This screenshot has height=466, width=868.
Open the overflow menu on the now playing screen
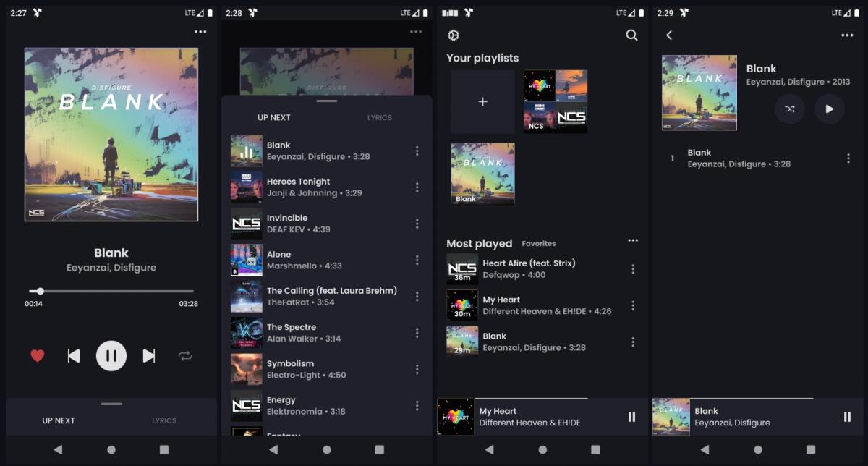(200, 32)
